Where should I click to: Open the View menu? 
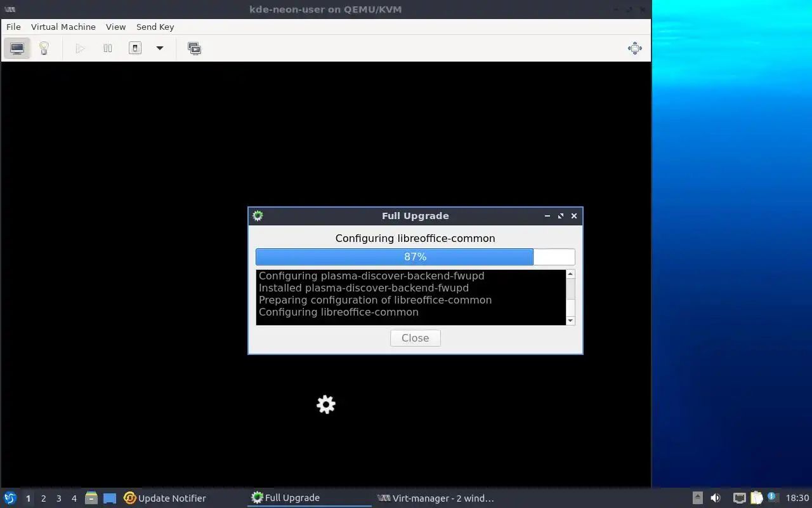coord(115,27)
